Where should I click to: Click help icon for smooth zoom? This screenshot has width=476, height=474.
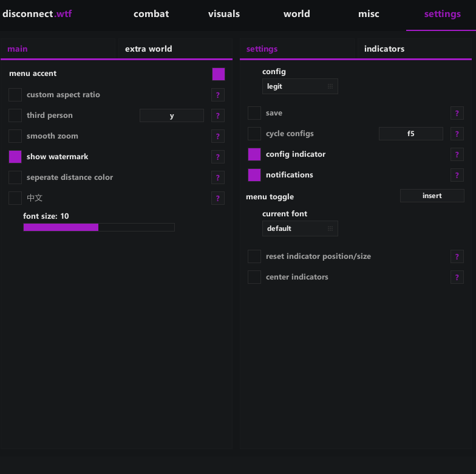tap(218, 136)
